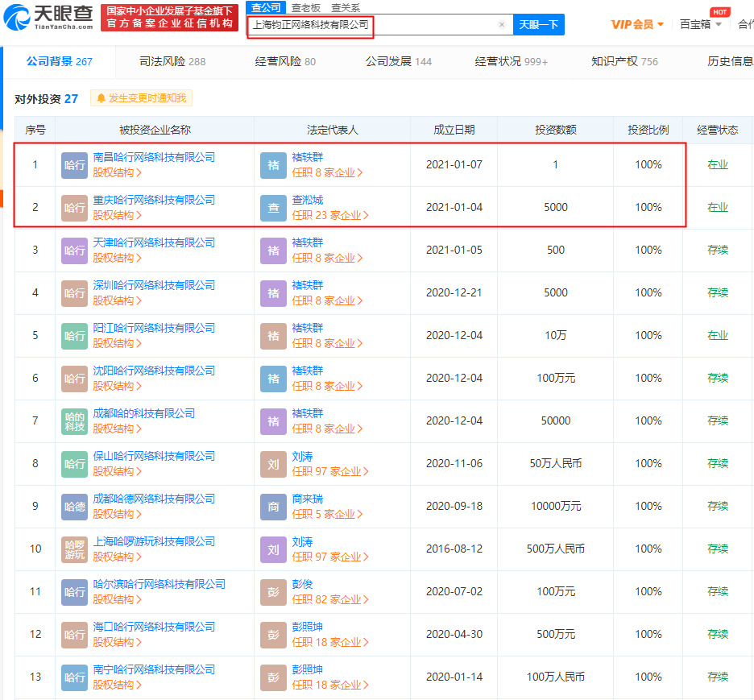
Task: Click the 哈行 logo icon for 沈阳哈行网络科技有限公司
Action: (x=75, y=379)
